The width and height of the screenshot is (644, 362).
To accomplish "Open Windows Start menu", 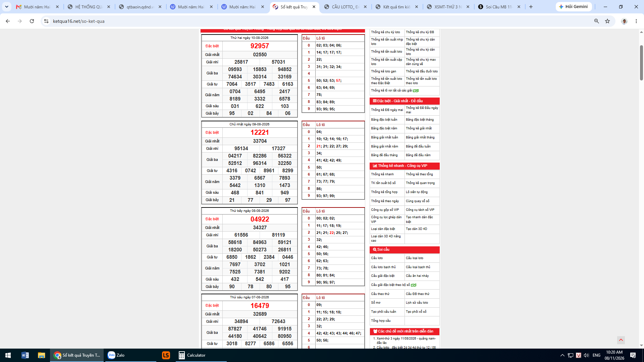I will (x=8, y=355).
